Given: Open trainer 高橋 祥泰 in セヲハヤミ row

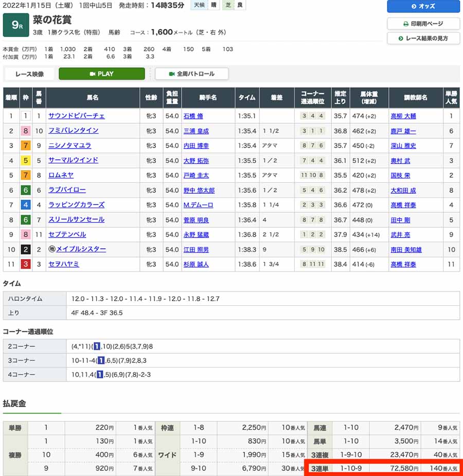Looking at the screenshot, I should coord(403,264).
